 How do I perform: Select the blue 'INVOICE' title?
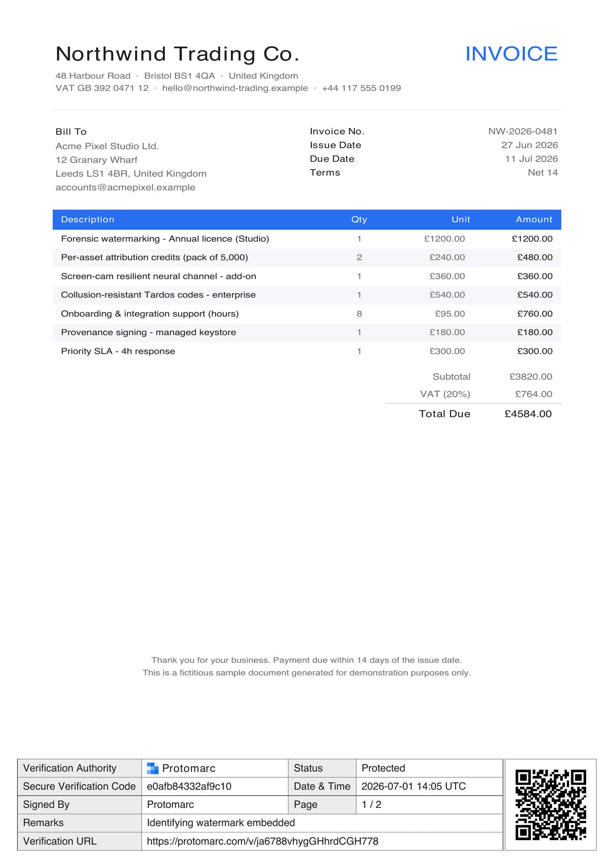pos(511,54)
